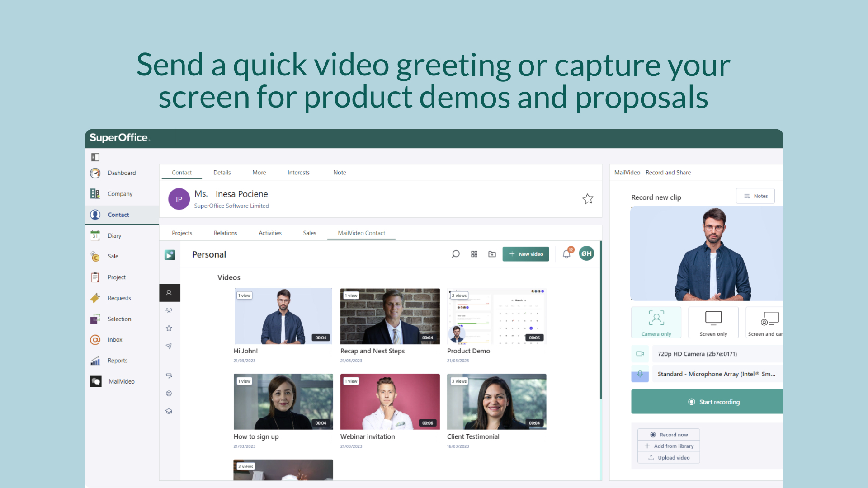Open help lifebuoy icon in MailVideo sidebar
Screen dimensions: 868x488
(x=169, y=394)
